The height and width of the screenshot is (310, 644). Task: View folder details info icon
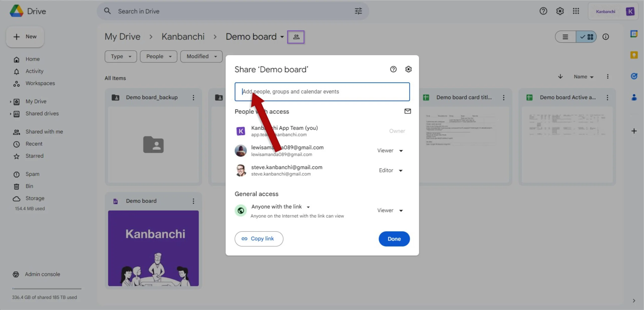tap(606, 37)
